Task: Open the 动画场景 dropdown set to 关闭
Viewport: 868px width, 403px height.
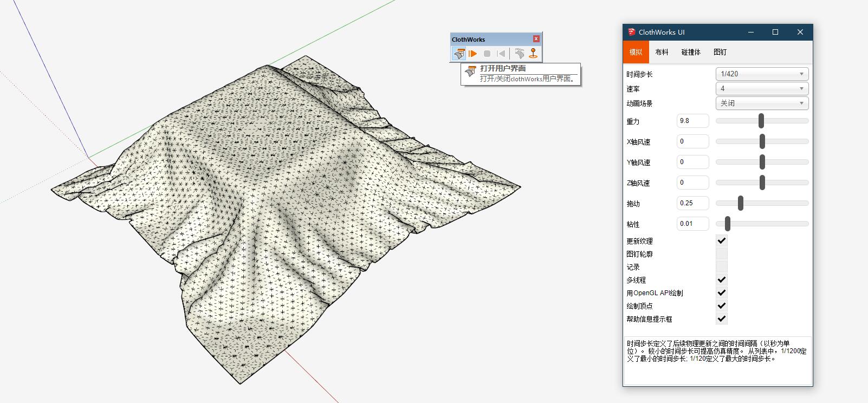Action: (762, 103)
